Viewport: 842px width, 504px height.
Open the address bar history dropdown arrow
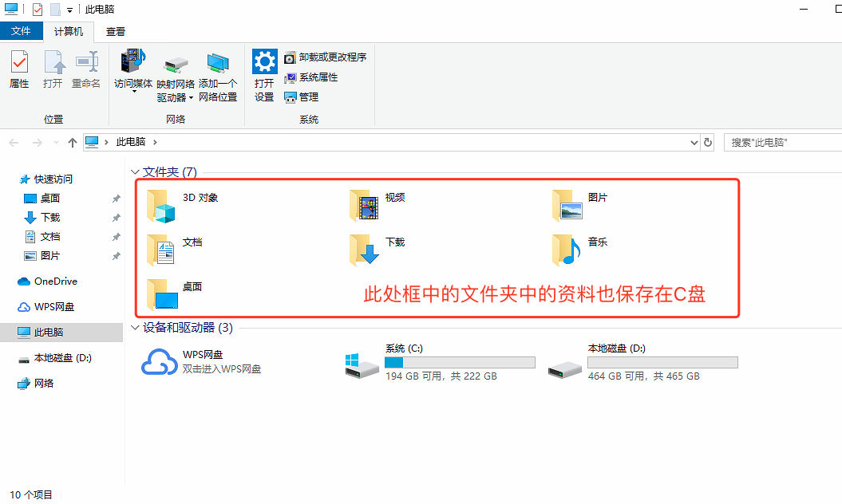[694, 142]
